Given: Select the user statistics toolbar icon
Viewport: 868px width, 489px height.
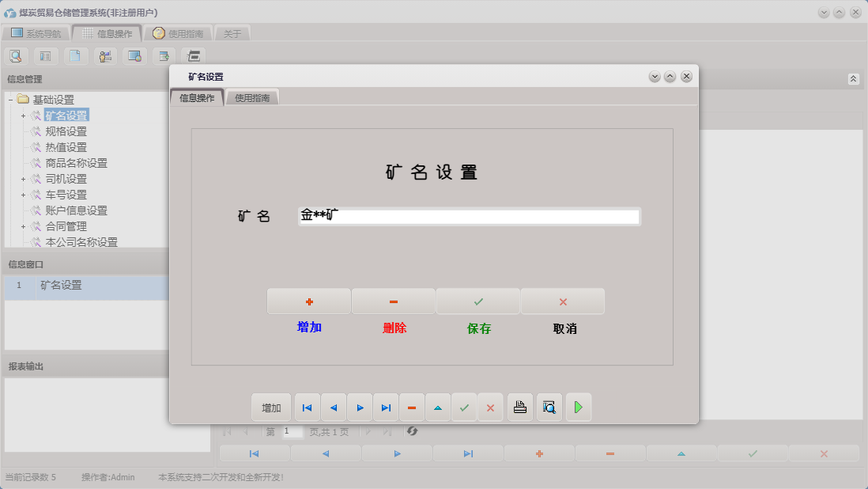Looking at the screenshot, I should coord(104,55).
